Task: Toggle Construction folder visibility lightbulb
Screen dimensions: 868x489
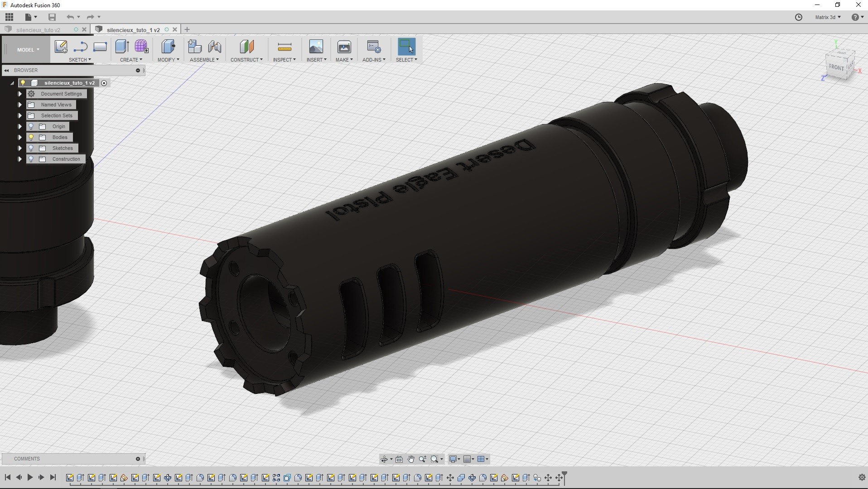Action: (31, 159)
